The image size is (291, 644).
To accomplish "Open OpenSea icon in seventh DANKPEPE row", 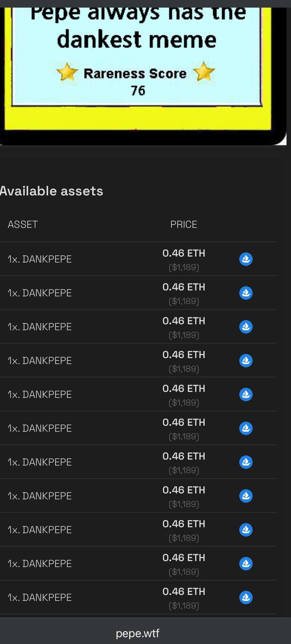I will coord(246,462).
